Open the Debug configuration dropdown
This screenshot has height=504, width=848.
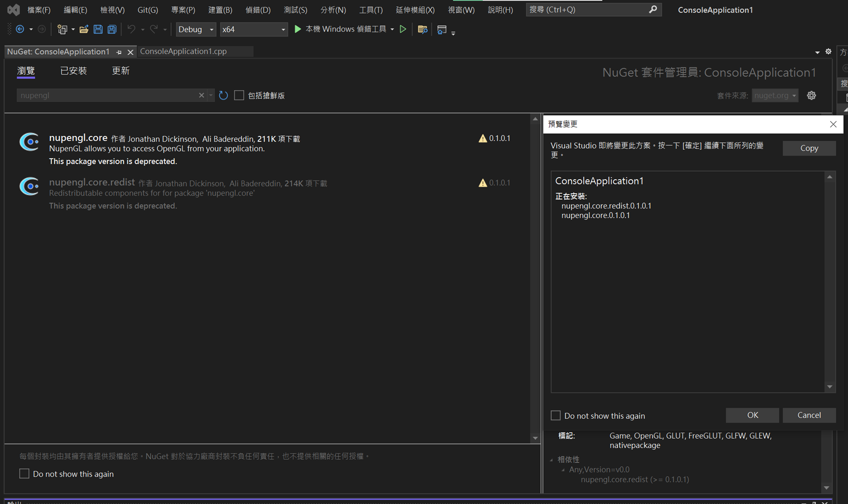(x=196, y=29)
